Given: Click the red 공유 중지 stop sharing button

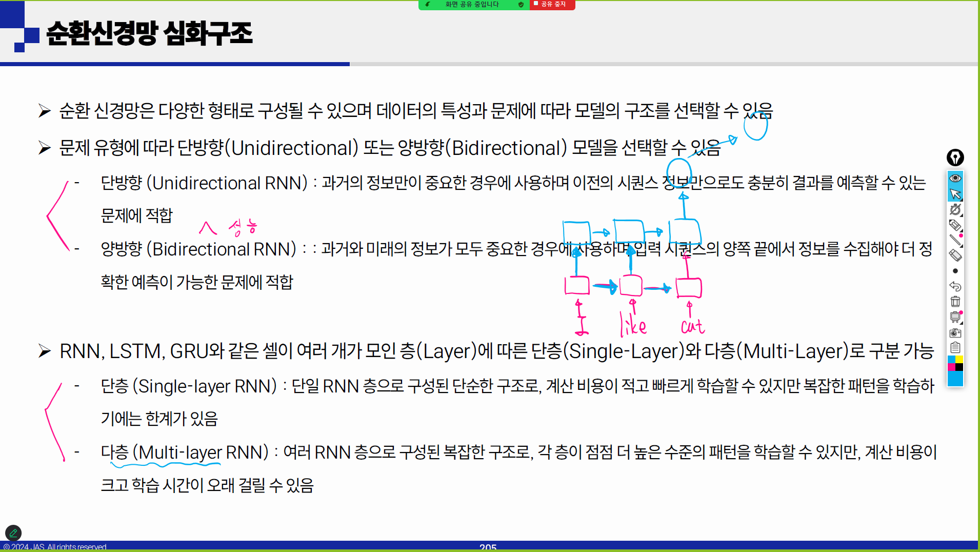Looking at the screenshot, I should coord(552,5).
